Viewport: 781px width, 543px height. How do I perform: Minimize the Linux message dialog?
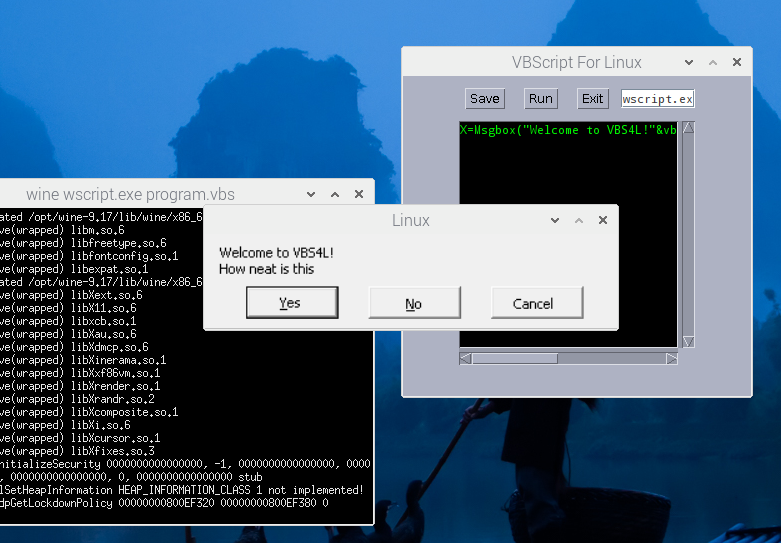click(x=555, y=220)
